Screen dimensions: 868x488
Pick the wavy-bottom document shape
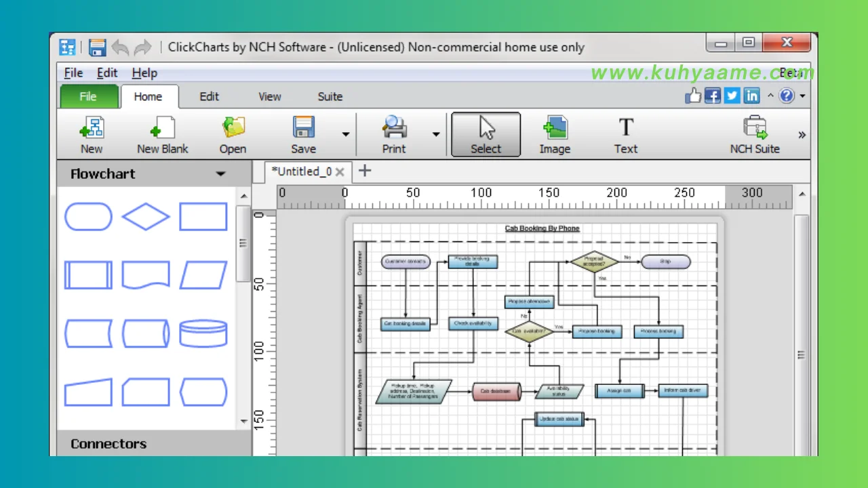click(146, 275)
